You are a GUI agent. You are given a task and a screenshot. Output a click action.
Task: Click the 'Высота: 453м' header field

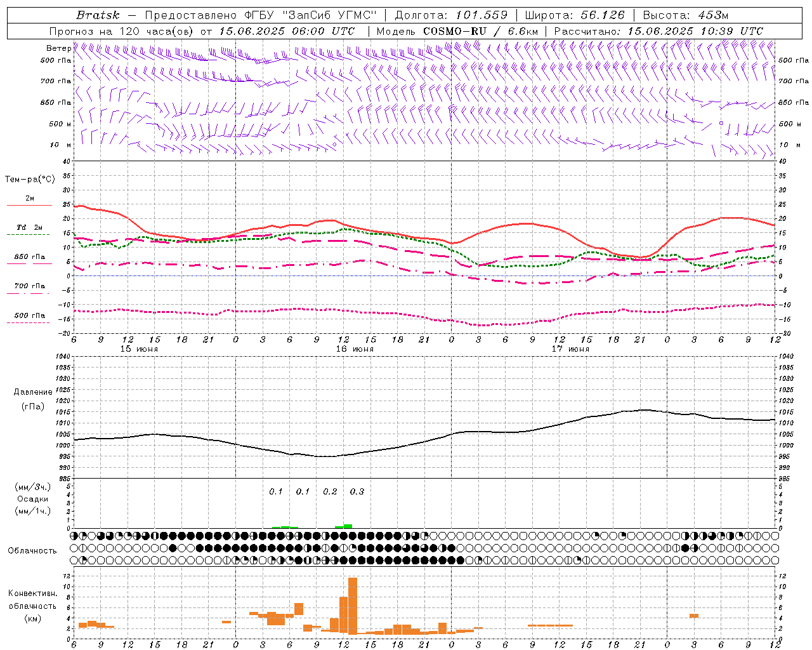686,15
